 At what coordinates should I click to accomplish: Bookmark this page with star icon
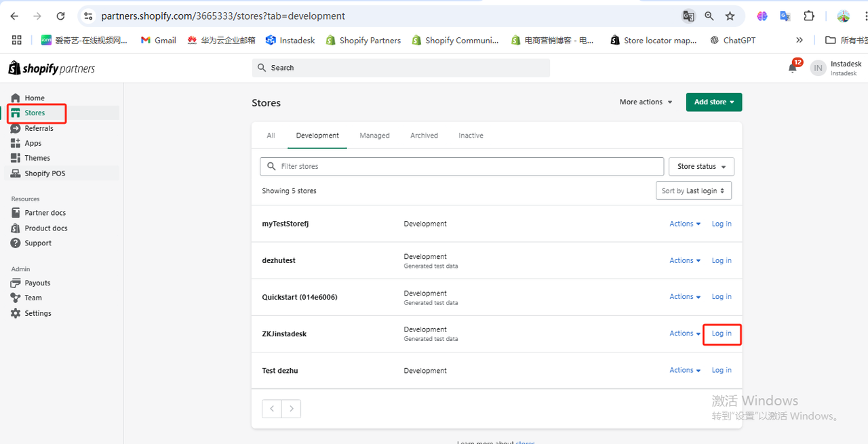point(730,16)
